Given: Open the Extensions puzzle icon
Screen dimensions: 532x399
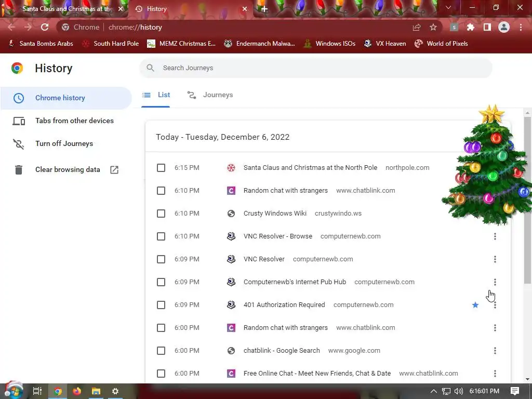Looking at the screenshot, I should click(471, 27).
